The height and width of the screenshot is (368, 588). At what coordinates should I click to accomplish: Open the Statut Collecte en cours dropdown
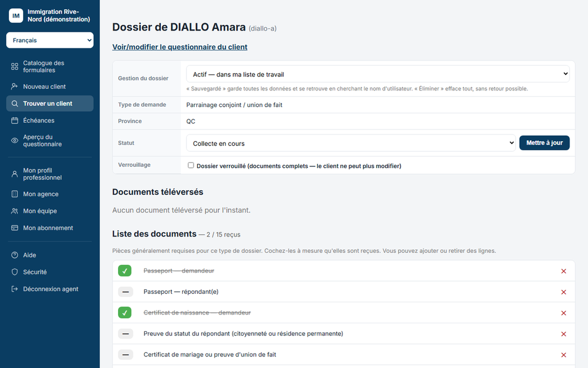pyautogui.click(x=351, y=143)
